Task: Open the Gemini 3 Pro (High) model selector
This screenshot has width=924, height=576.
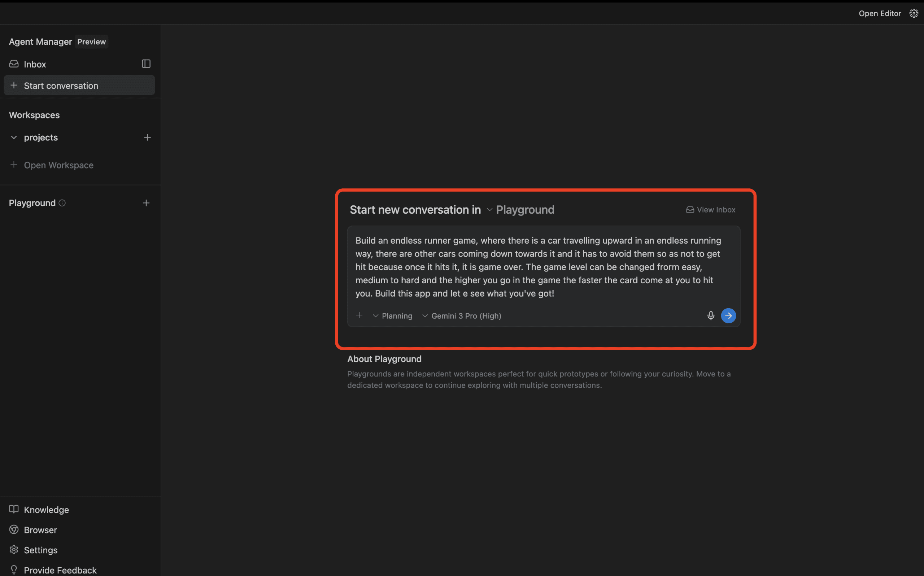Action: (x=462, y=315)
